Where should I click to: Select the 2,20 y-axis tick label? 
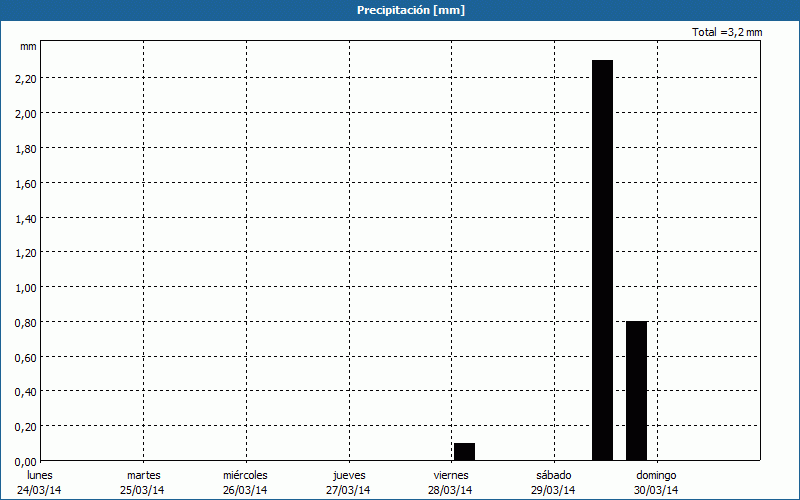point(26,79)
